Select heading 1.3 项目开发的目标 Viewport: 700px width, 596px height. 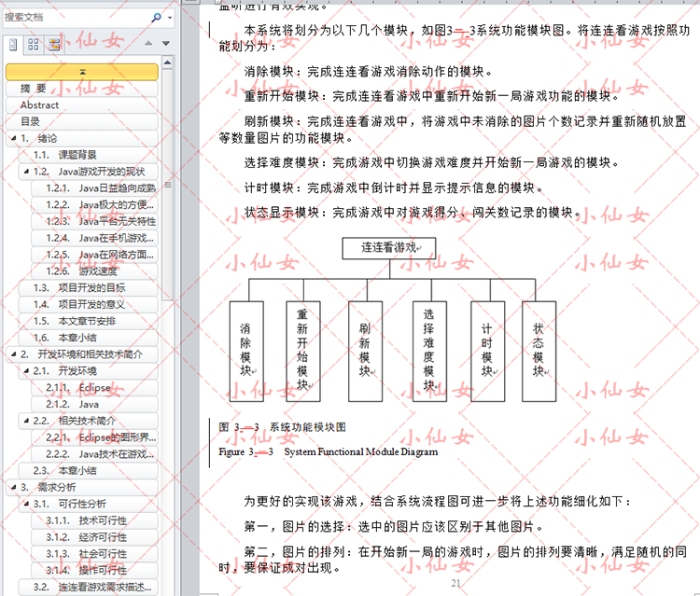point(89,287)
